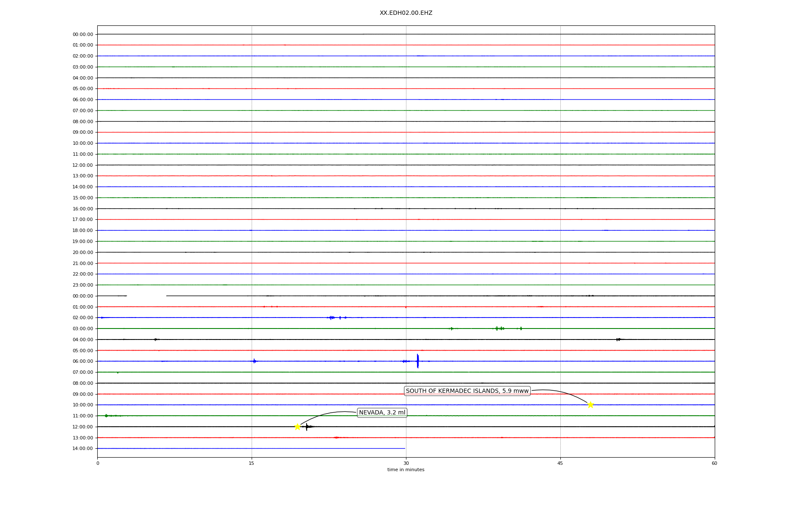This screenshot has width=812, height=508.
Task: Click the 'time in minutes' axis label
Action: (406, 469)
